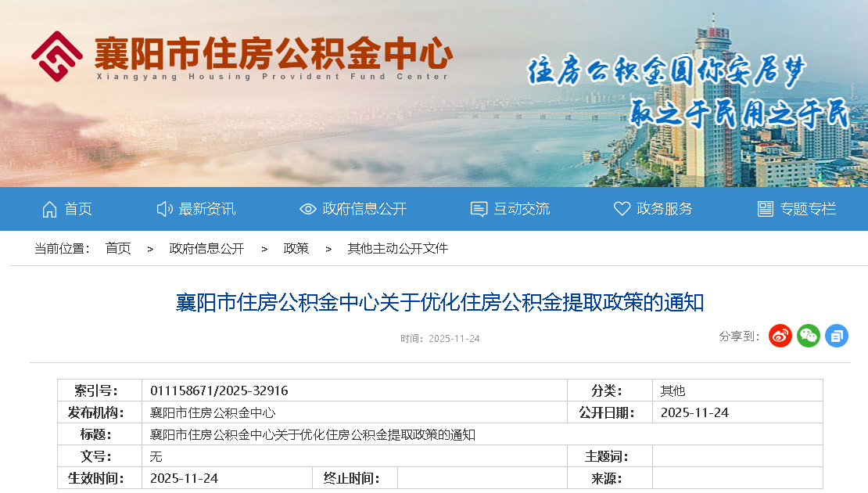Share the article via WeChat
This screenshot has height=493, width=868.
click(x=809, y=336)
